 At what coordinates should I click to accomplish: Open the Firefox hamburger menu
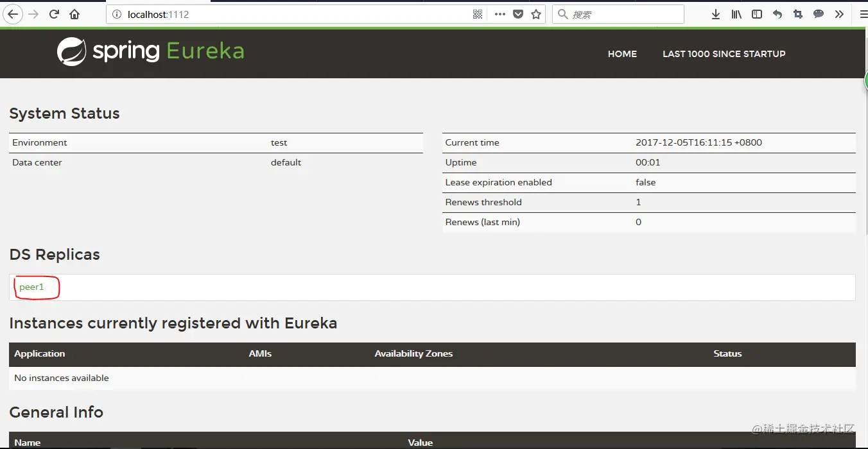864,14
